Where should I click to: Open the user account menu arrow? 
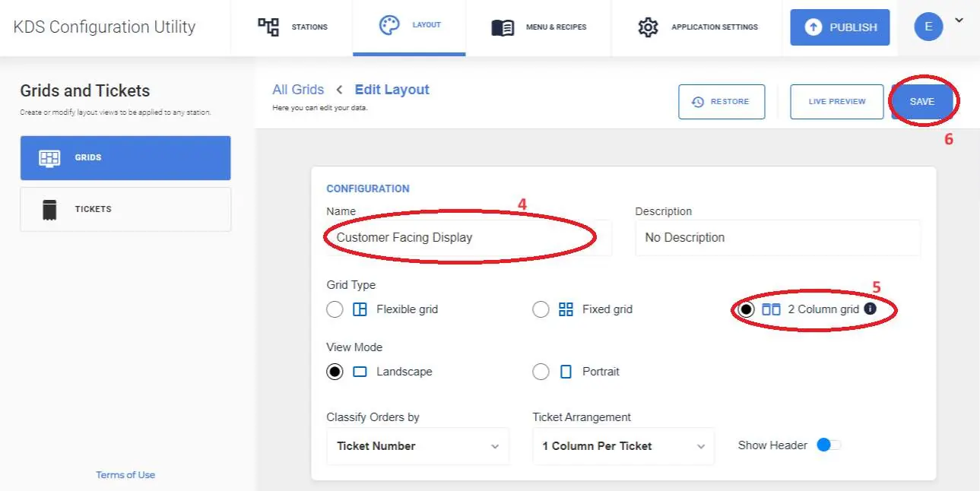pos(959,21)
